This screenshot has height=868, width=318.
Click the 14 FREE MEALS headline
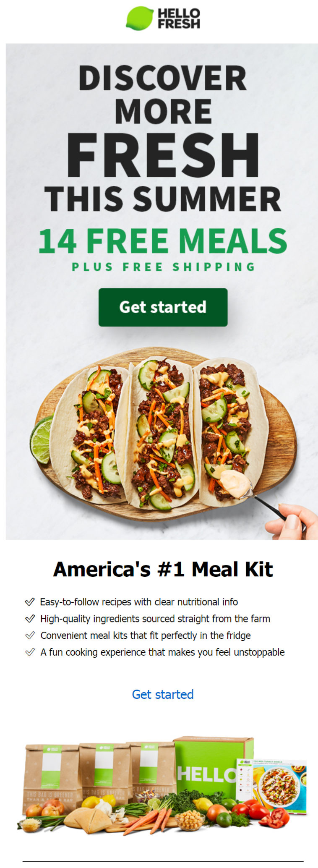163,241
